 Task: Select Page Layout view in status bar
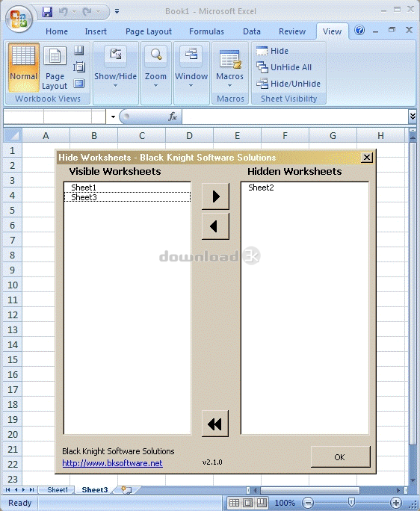(248, 503)
